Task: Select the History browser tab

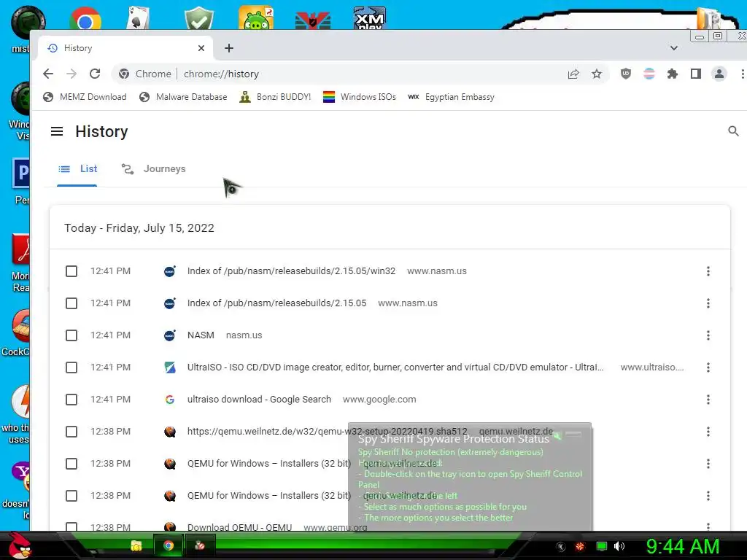Action: tap(126, 48)
